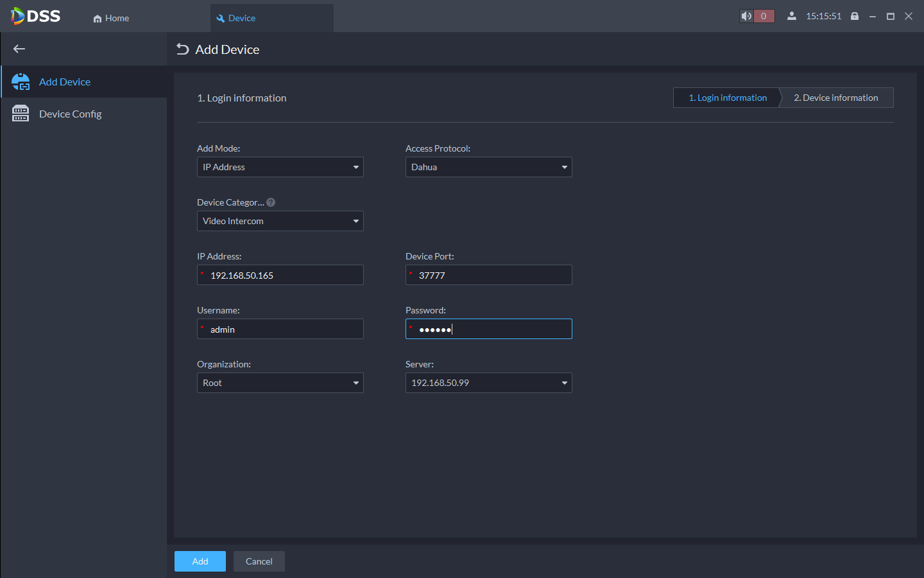This screenshot has width=924, height=578.
Task: Open Add Device sidebar item
Action: pyautogui.click(x=64, y=82)
